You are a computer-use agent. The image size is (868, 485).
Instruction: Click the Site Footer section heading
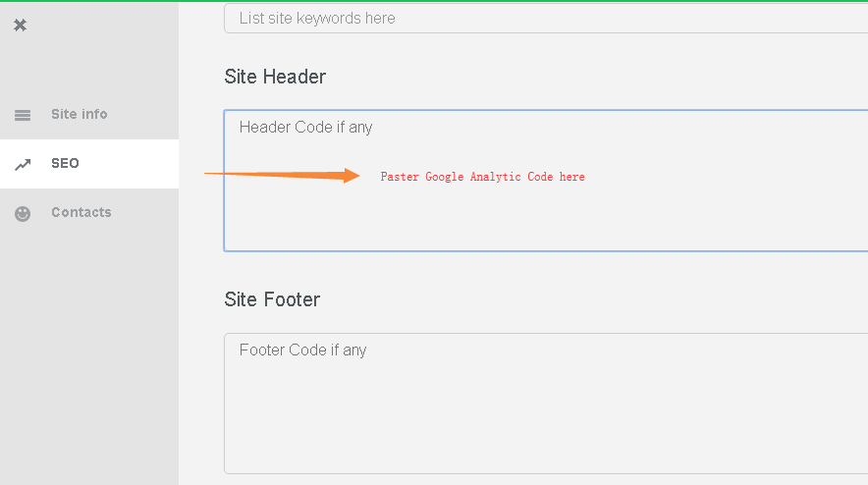coord(272,299)
